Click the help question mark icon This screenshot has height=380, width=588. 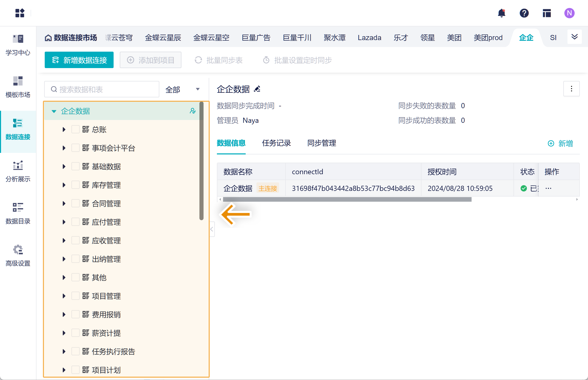click(x=524, y=13)
